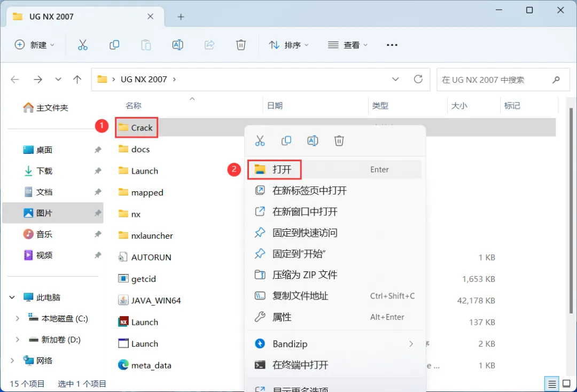The width and height of the screenshot is (577, 392).
Task: Select the getcid file
Action: point(137,279)
